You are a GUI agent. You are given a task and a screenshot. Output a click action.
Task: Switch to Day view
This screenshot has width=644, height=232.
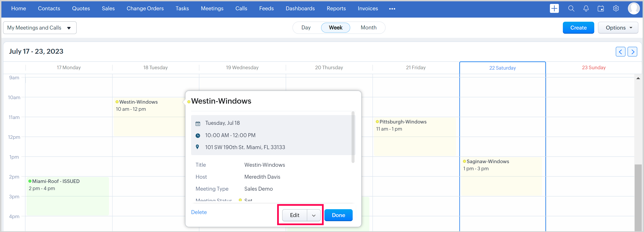(306, 28)
